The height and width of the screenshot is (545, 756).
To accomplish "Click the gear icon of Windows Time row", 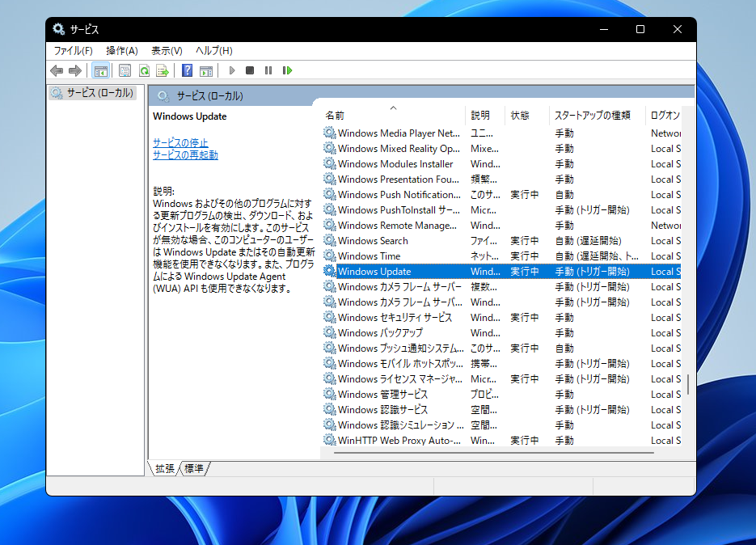I will click(329, 256).
